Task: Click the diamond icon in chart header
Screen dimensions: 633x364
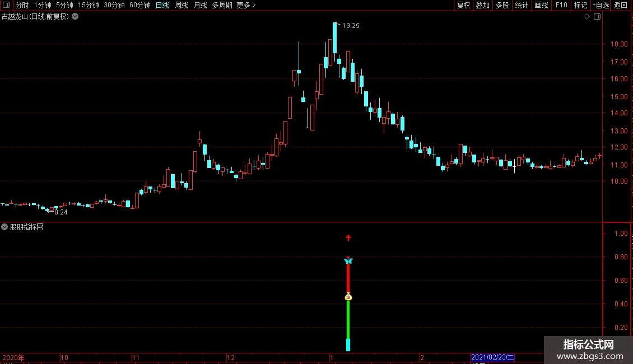Action: 587,17
